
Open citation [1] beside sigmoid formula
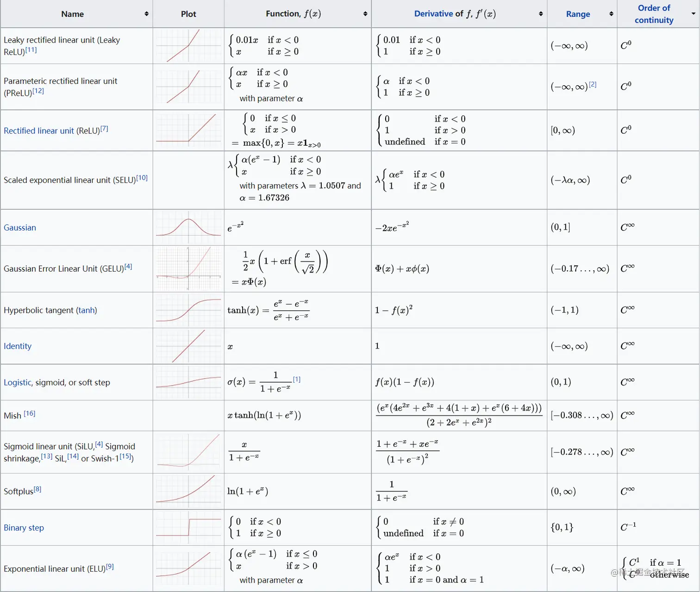[297, 379]
